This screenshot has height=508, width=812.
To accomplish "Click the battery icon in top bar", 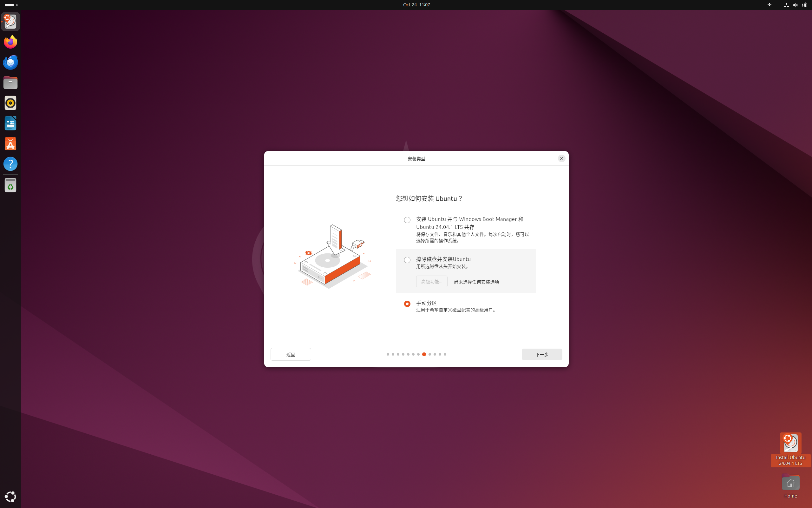I will pos(805,5).
